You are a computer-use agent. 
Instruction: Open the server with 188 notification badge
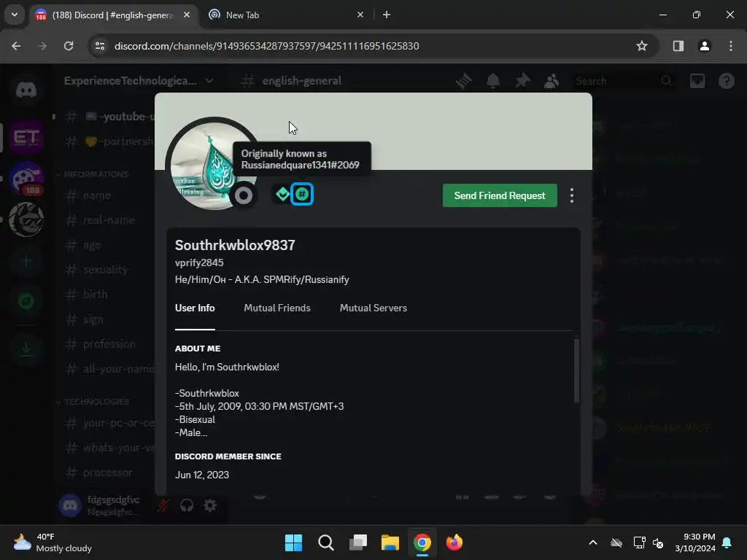26,179
